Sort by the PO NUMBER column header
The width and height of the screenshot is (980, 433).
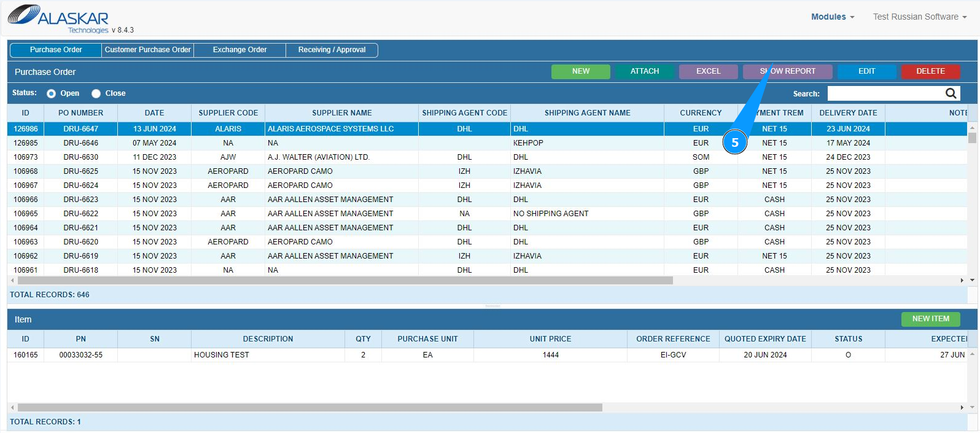pyautogui.click(x=80, y=113)
